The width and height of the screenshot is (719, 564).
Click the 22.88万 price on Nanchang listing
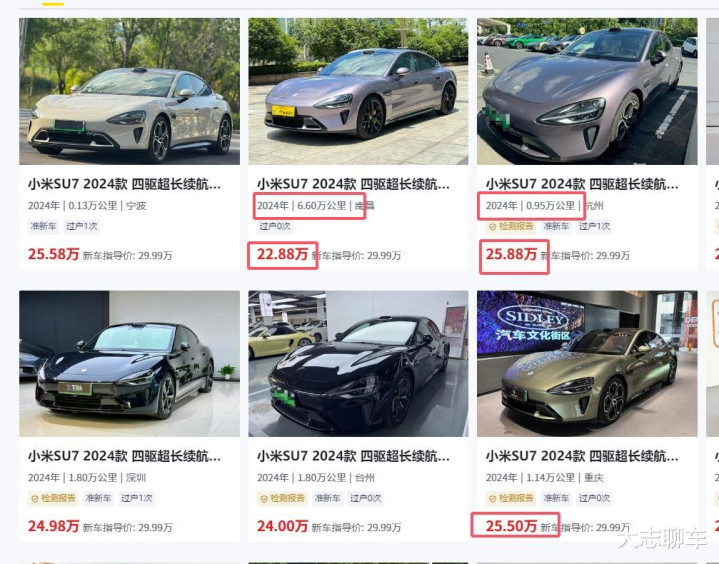282,254
